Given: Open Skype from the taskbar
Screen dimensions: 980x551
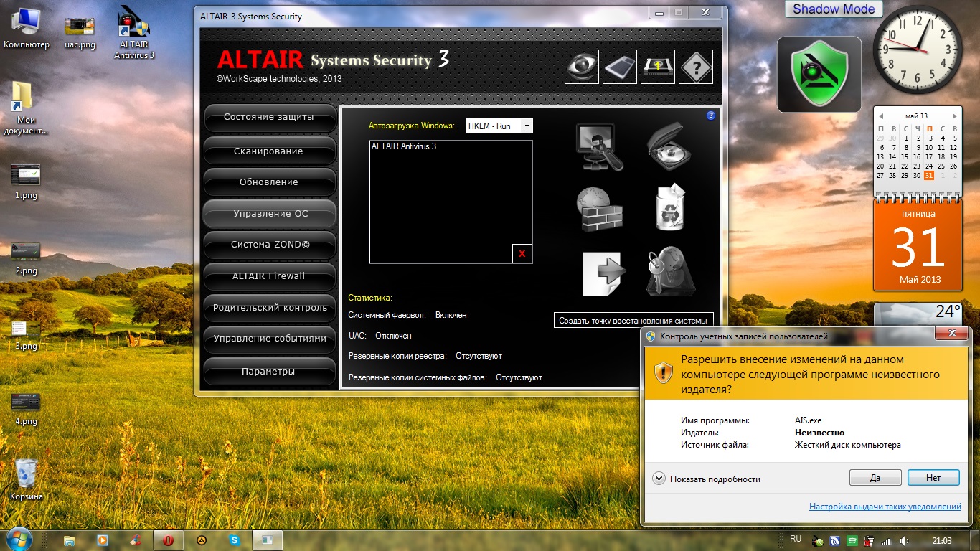Looking at the screenshot, I should [x=235, y=540].
